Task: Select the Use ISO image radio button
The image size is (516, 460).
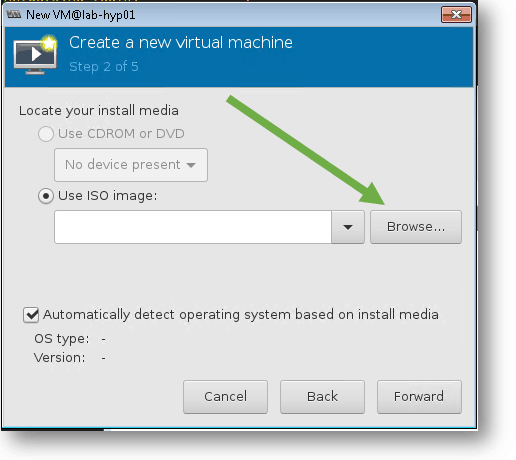Action: pyautogui.click(x=46, y=196)
